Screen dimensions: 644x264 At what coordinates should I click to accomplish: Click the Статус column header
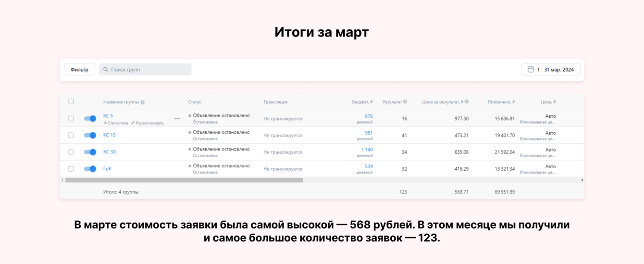pyautogui.click(x=195, y=102)
